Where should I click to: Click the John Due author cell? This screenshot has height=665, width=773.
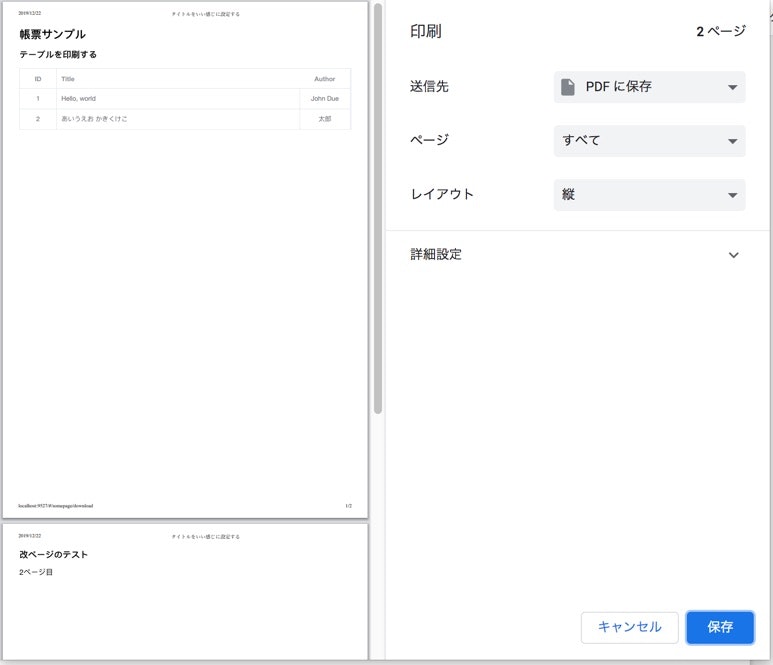[x=324, y=99]
